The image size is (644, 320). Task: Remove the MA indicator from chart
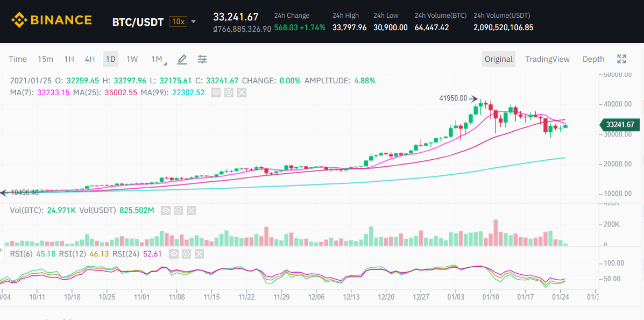[x=242, y=93]
